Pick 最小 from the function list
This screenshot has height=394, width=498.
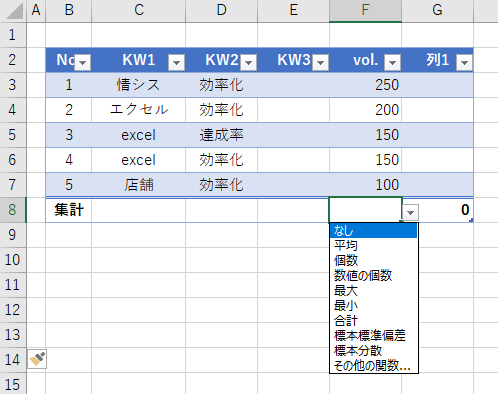373,305
